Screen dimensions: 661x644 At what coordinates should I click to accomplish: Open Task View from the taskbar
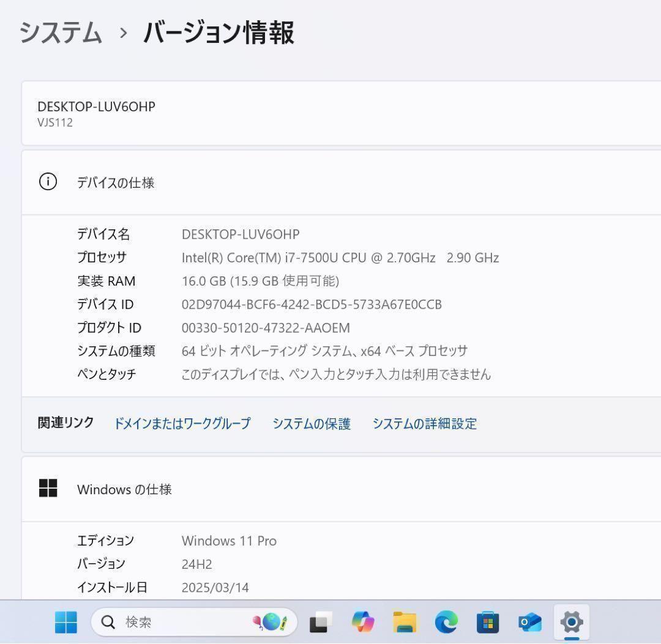[320, 621]
